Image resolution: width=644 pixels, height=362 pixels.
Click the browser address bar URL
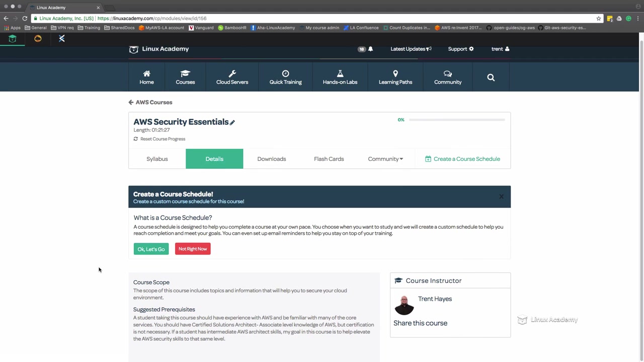pyautogui.click(x=152, y=19)
